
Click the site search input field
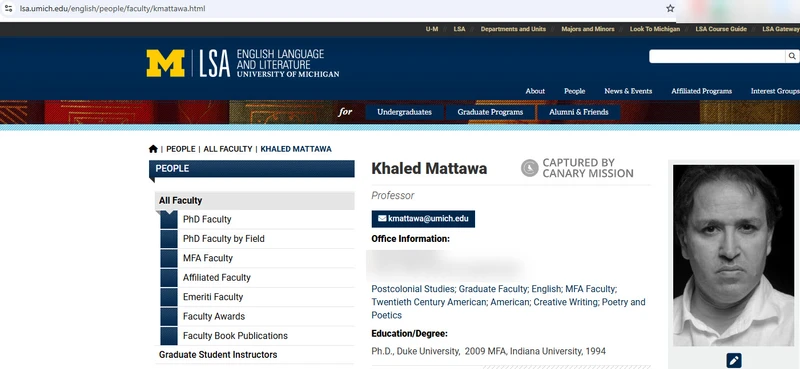click(717, 56)
